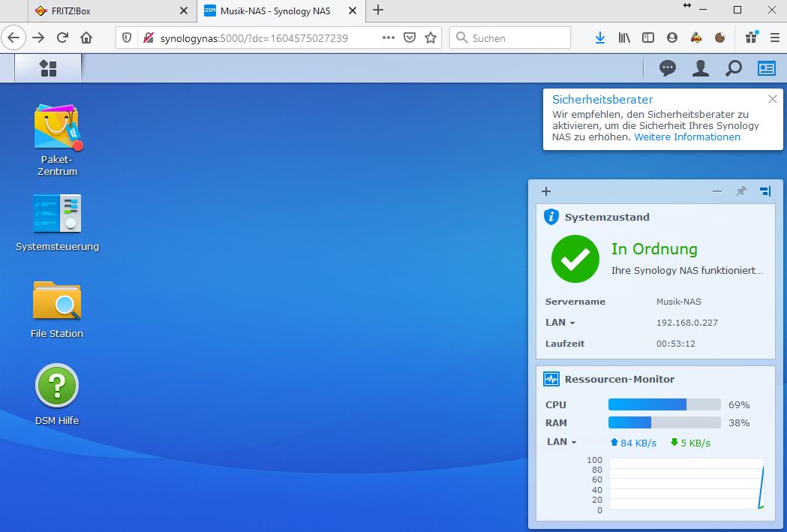Click the CPU usage bar
Viewport: 787px width, 532px height.
[x=665, y=404]
